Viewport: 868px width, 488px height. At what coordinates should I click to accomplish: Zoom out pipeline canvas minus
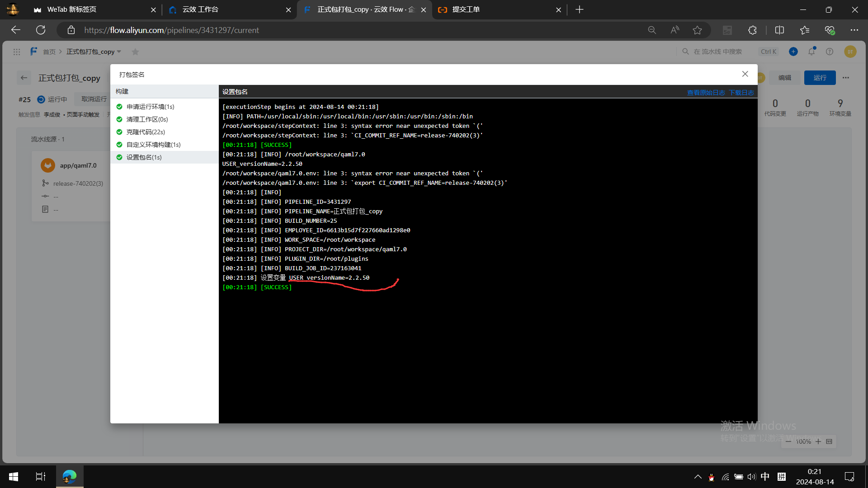pos(788,441)
